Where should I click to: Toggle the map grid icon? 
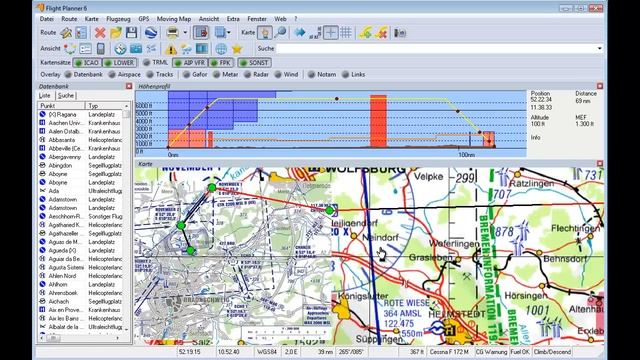346,33
